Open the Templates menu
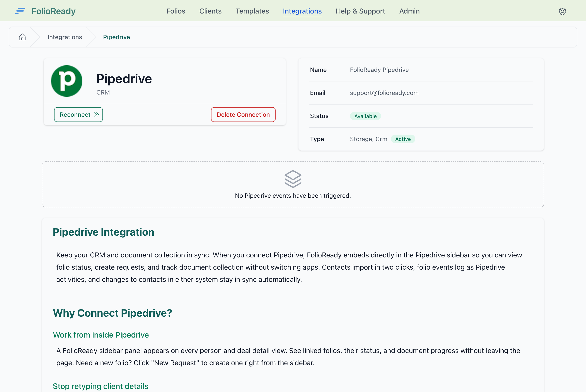 pyautogui.click(x=252, y=11)
